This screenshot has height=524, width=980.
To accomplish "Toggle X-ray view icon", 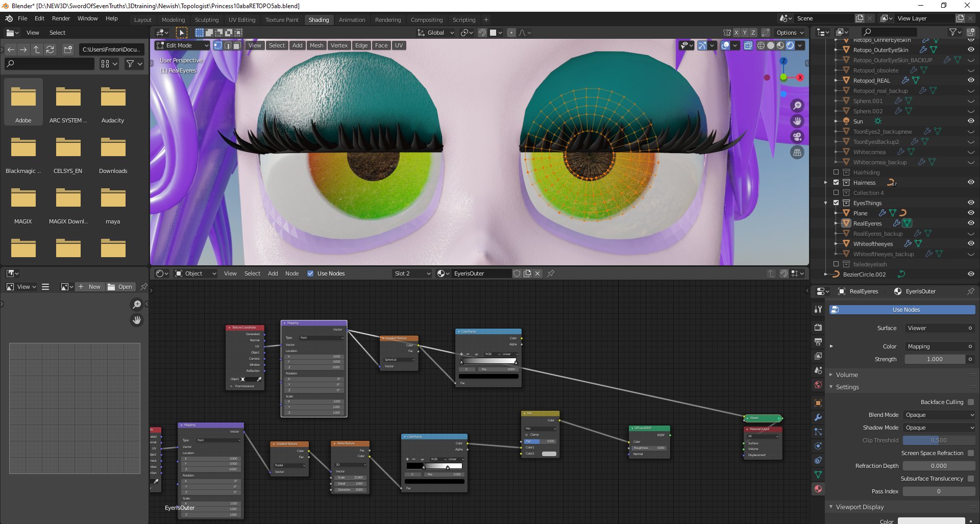I will point(748,45).
